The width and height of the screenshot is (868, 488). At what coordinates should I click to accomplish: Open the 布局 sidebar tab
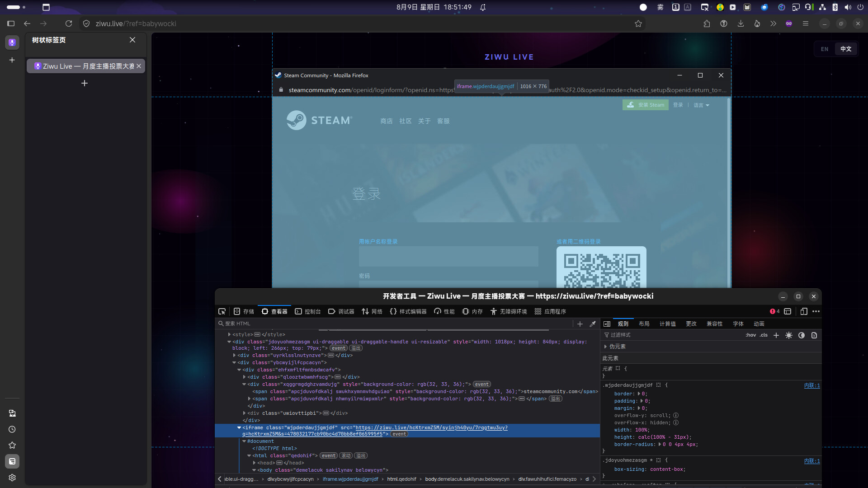(x=644, y=324)
